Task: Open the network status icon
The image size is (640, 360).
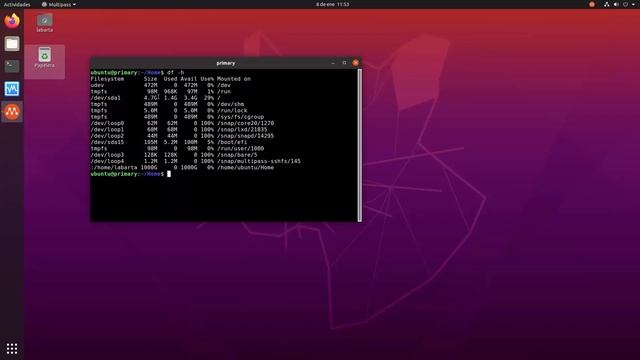Action: pos(607,4)
